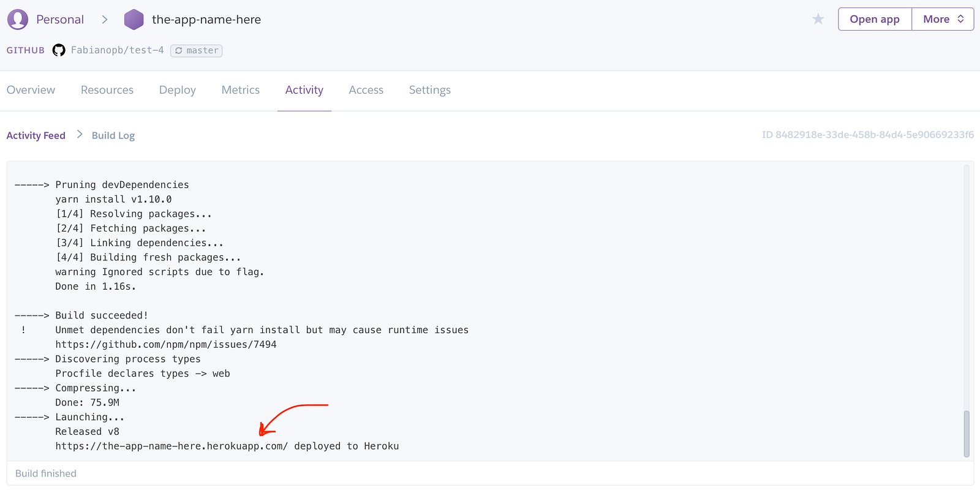Click the Open app button

click(x=875, y=19)
